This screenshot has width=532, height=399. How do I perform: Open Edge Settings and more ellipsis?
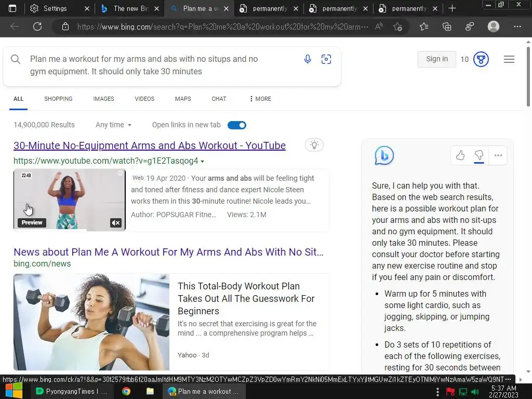pos(517,26)
